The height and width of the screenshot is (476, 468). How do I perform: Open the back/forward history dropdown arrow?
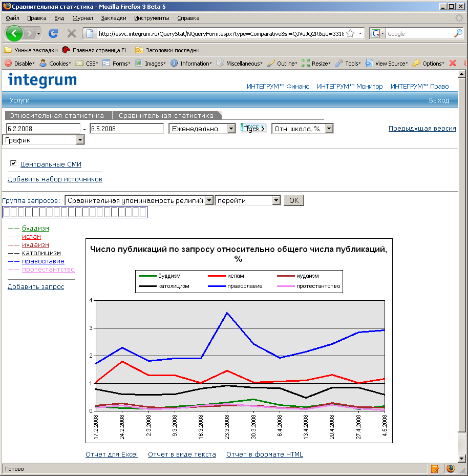click(x=39, y=33)
